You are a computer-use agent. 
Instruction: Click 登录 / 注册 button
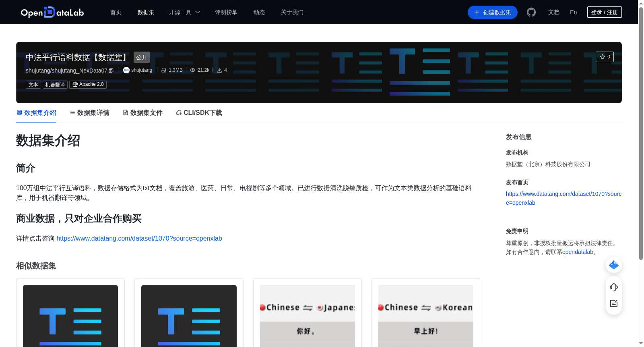[x=605, y=12]
